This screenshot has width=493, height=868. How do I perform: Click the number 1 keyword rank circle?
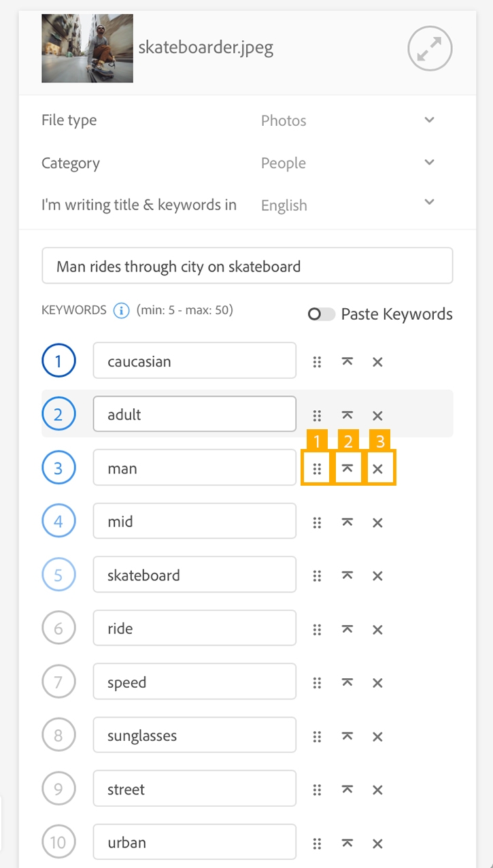pyautogui.click(x=58, y=361)
